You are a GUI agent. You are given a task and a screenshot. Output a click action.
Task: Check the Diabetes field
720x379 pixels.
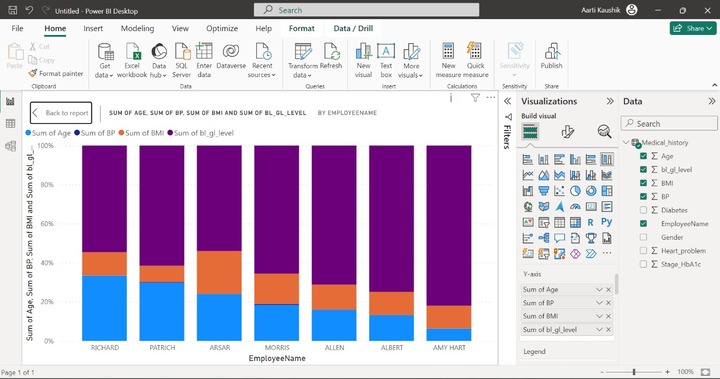tap(643, 210)
